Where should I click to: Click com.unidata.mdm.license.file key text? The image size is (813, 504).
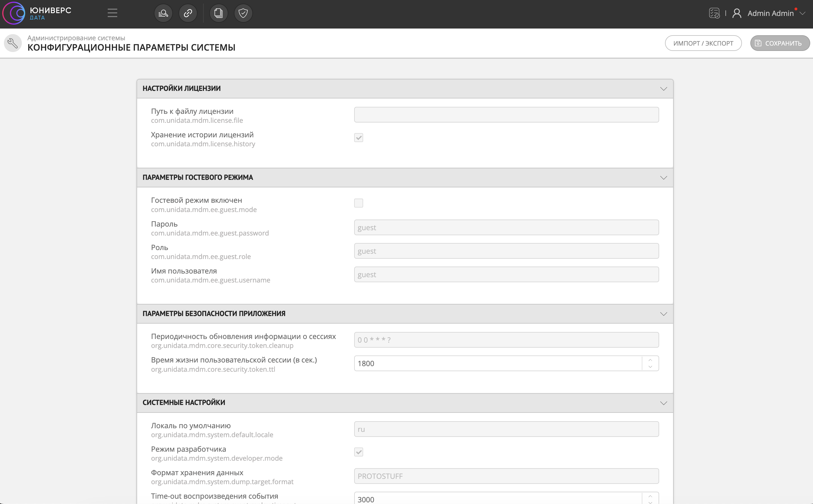coord(197,120)
